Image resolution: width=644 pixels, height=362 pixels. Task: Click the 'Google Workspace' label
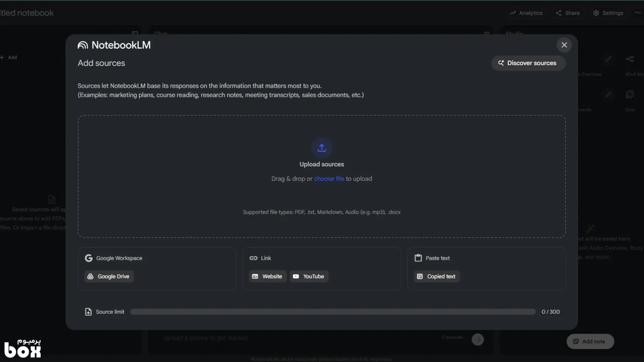(119, 258)
